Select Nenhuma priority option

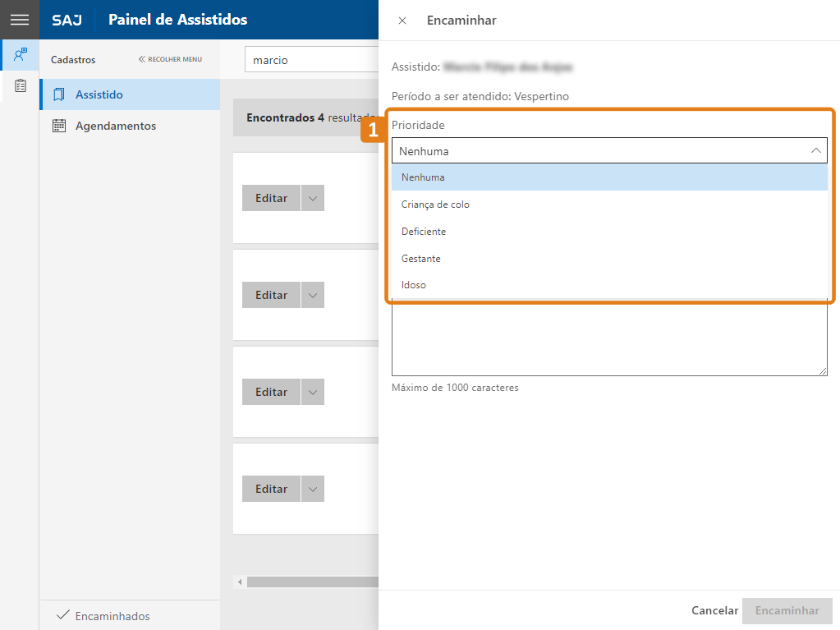609,177
